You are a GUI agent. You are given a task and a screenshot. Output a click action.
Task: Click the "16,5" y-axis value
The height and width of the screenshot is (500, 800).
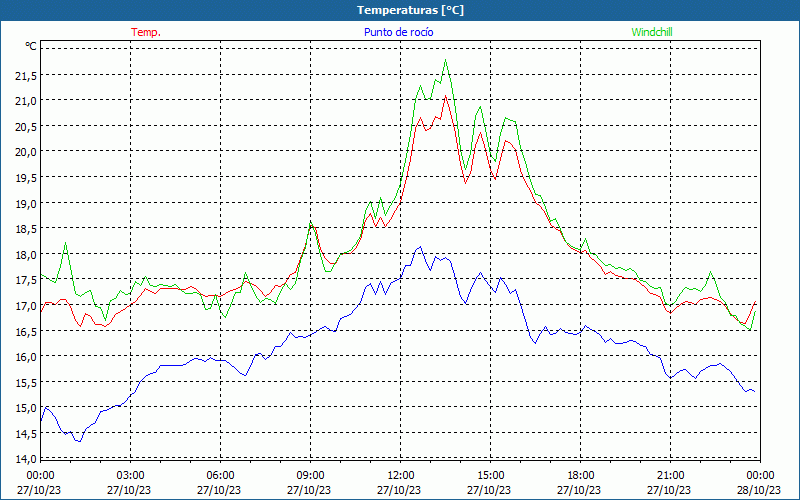click(x=26, y=332)
